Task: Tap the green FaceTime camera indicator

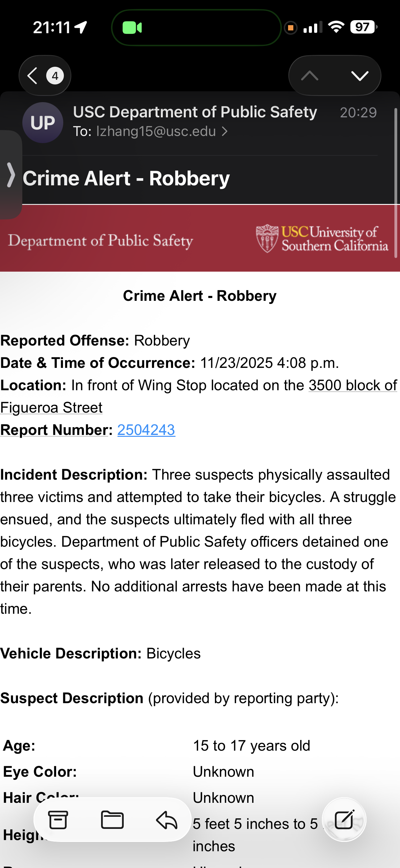Action: pyautogui.click(x=132, y=28)
